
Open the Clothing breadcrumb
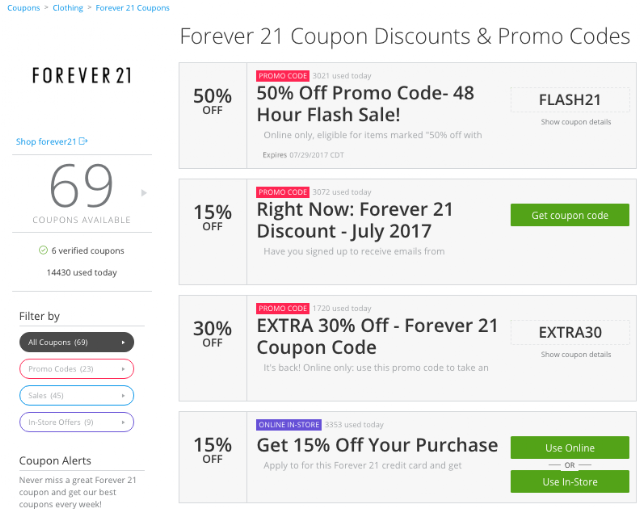(69, 8)
